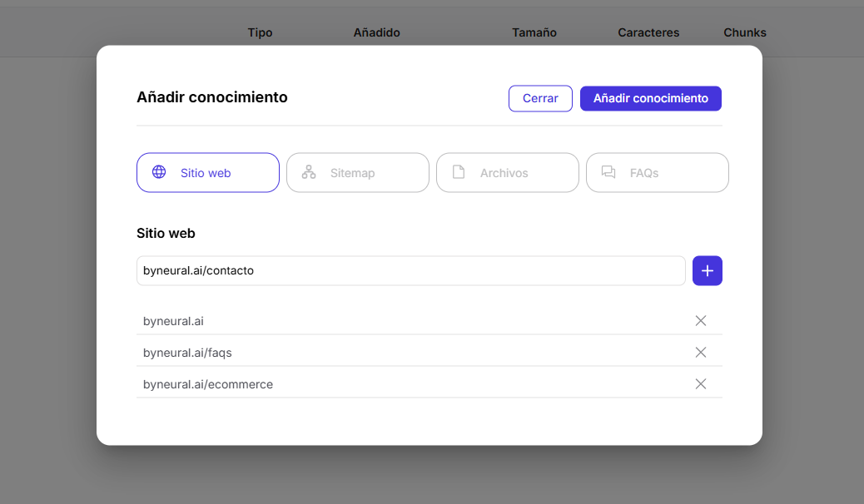Viewport: 864px width, 504px height.
Task: Click the website URL input field
Action: pyautogui.click(x=410, y=270)
